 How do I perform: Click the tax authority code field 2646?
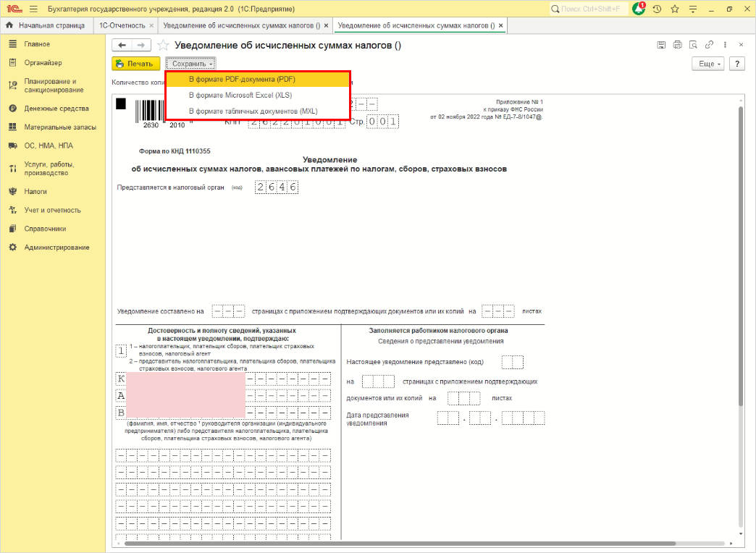pyautogui.click(x=277, y=187)
